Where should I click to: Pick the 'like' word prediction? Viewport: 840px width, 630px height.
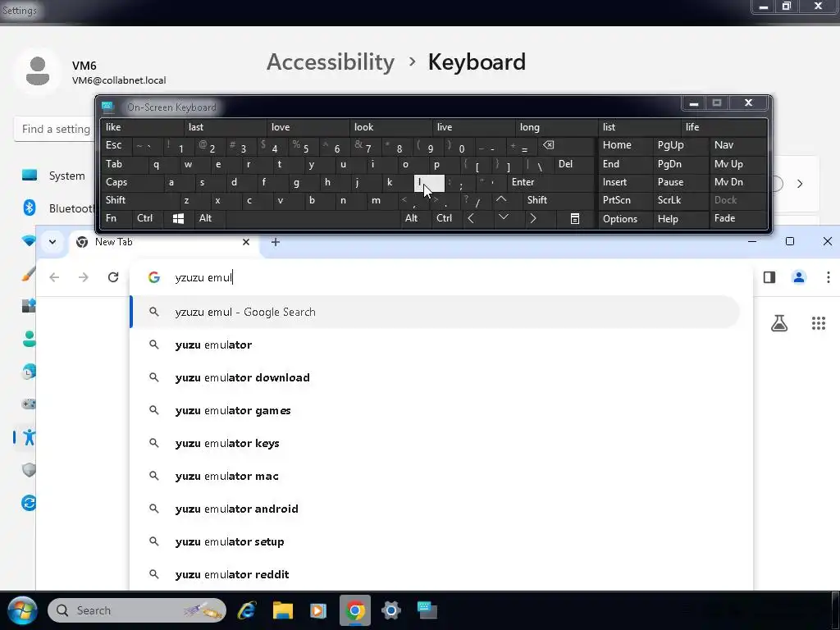click(x=142, y=127)
